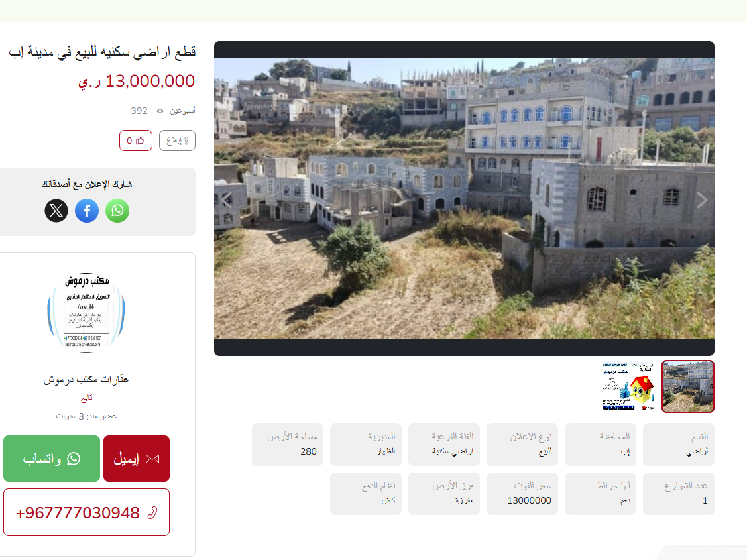Select the buildings photo thumbnail
The width and height of the screenshot is (747, 560).
(x=688, y=386)
